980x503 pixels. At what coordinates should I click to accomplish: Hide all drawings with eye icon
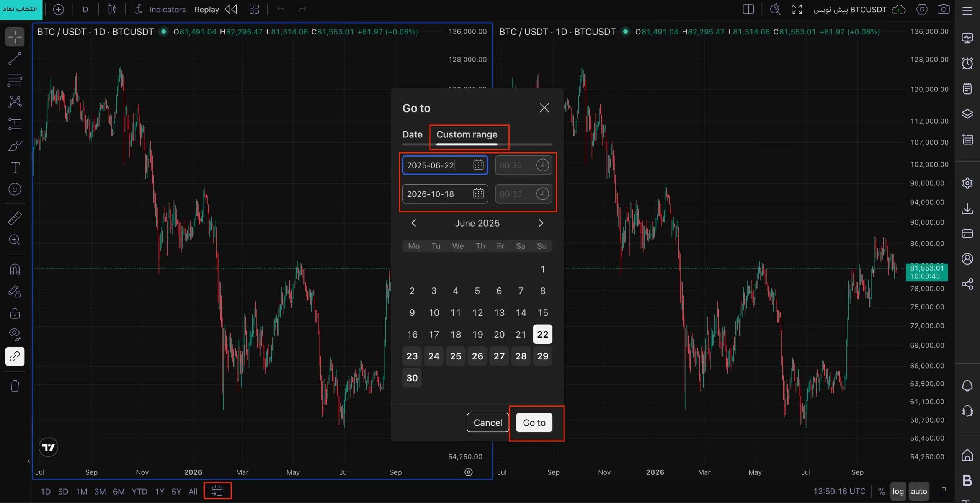tap(15, 335)
